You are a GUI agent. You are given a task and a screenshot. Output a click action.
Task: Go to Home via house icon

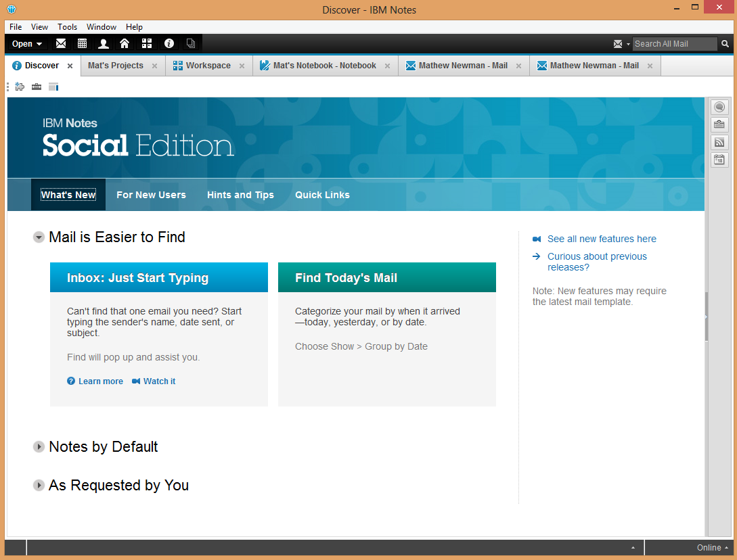[x=125, y=44]
